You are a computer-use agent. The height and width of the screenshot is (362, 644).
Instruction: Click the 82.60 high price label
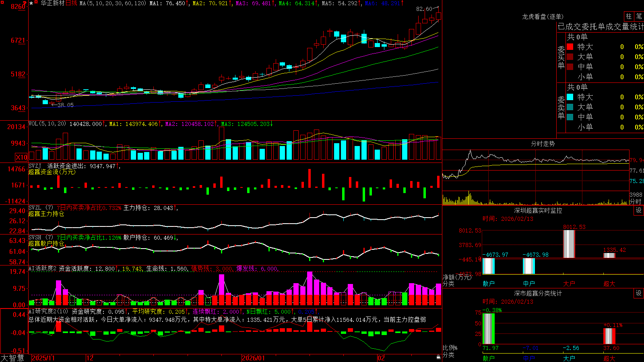point(424,9)
